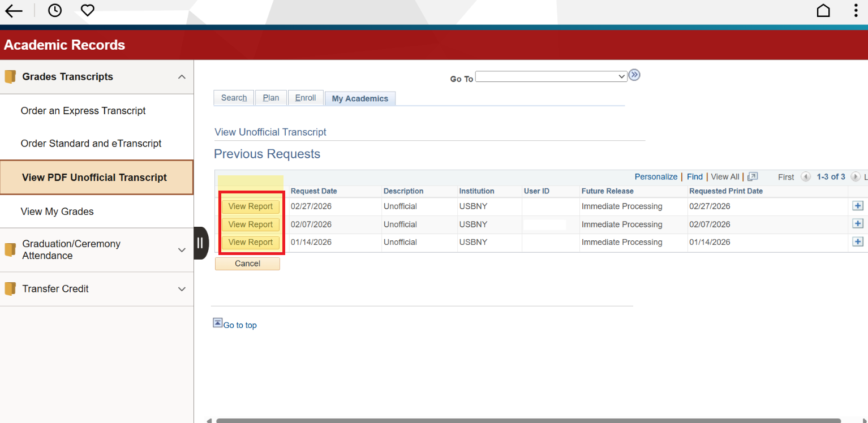The image size is (868, 423).
Task: View Report for 02/27/2026 request
Action: [x=251, y=206]
